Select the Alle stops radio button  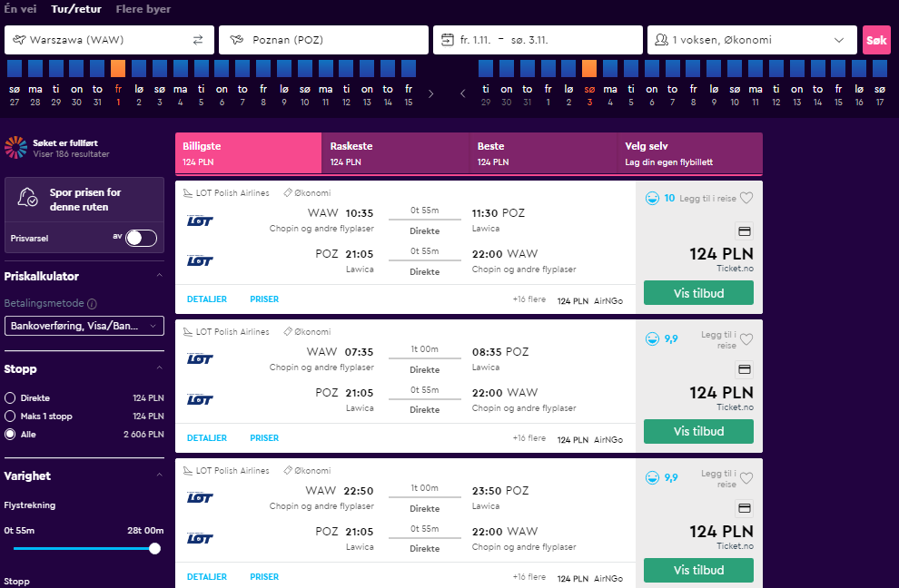10,435
